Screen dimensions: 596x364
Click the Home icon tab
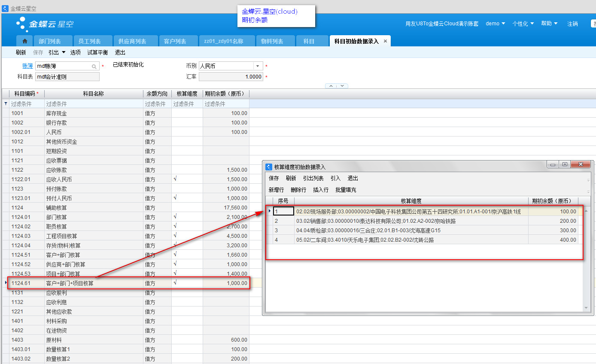point(25,41)
